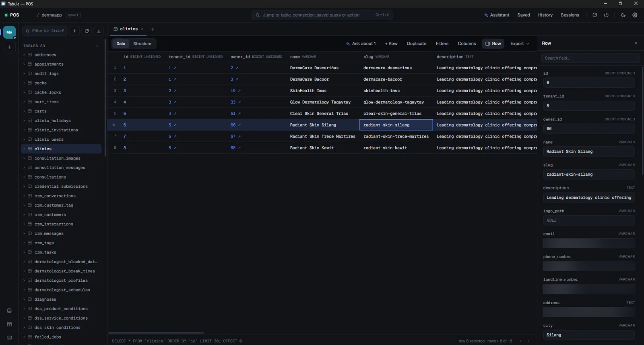
Task: Switch to the Data tab
Action: coord(121,44)
